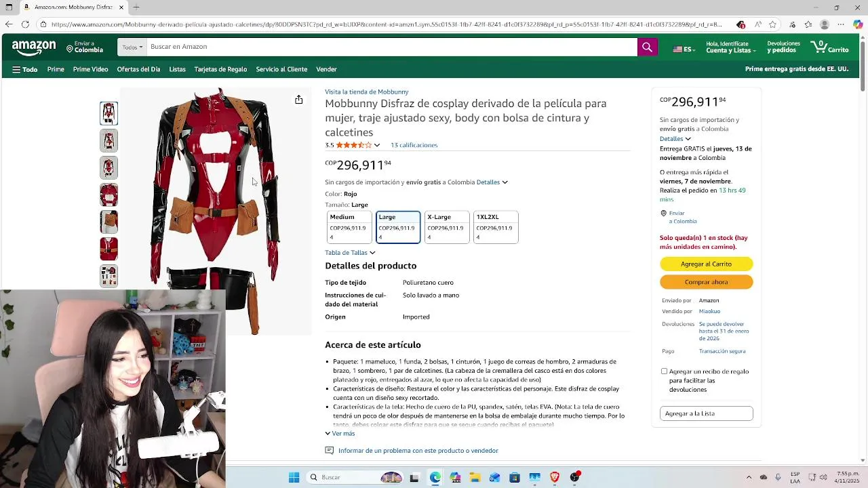
Task: Open Microsoft Edge from taskbar
Action: click(x=435, y=478)
